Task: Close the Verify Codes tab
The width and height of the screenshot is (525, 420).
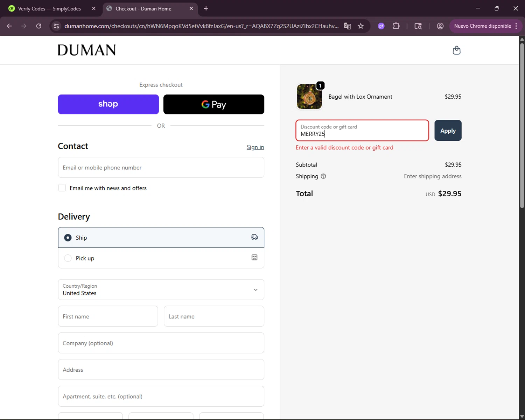Action: [93, 8]
